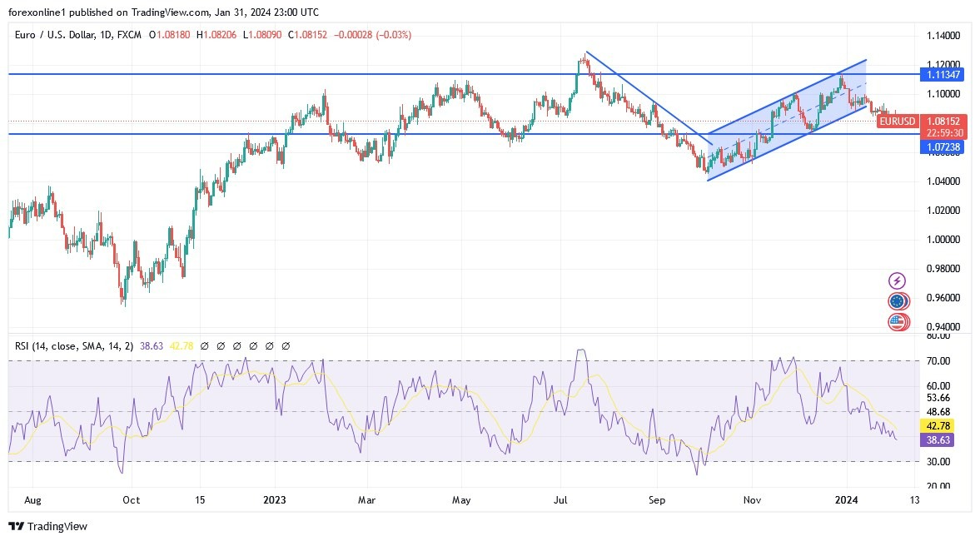Image resolution: width=980 pixels, height=541 pixels.
Task: Click the 2024 label on the time axis
Action: (846, 500)
